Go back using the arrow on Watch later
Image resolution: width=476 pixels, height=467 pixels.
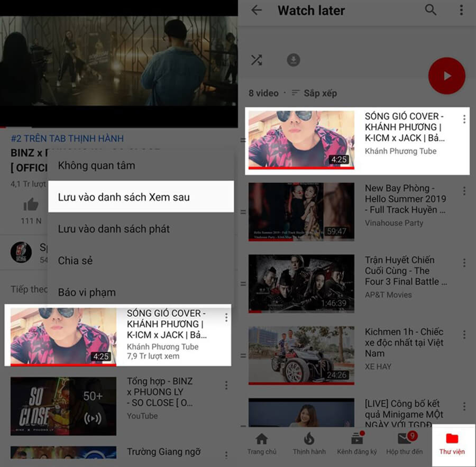pyautogui.click(x=257, y=11)
